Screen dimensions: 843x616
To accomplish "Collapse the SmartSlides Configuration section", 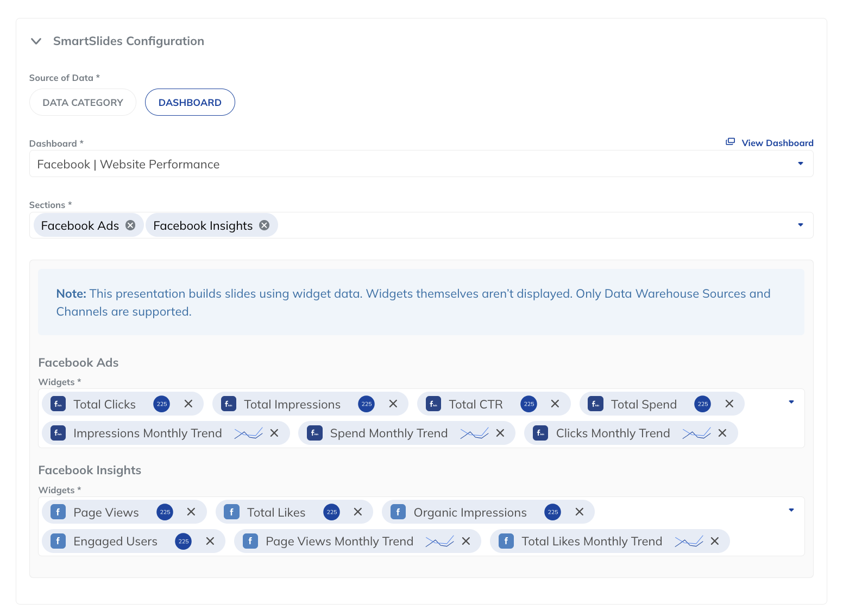I will pos(36,41).
